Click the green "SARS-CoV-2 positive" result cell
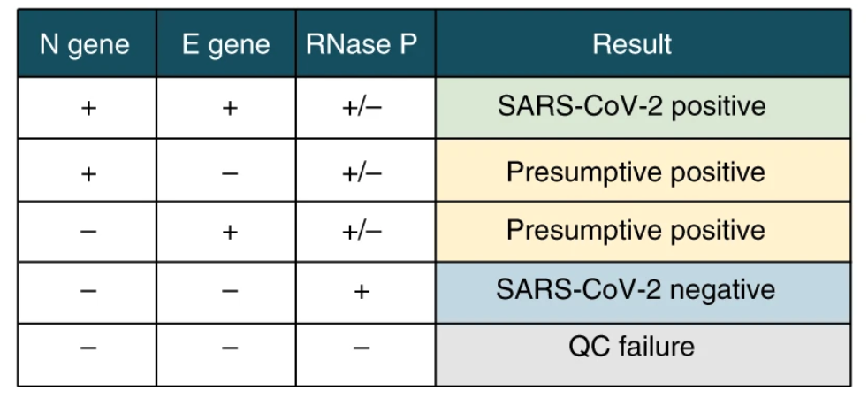 [632, 107]
